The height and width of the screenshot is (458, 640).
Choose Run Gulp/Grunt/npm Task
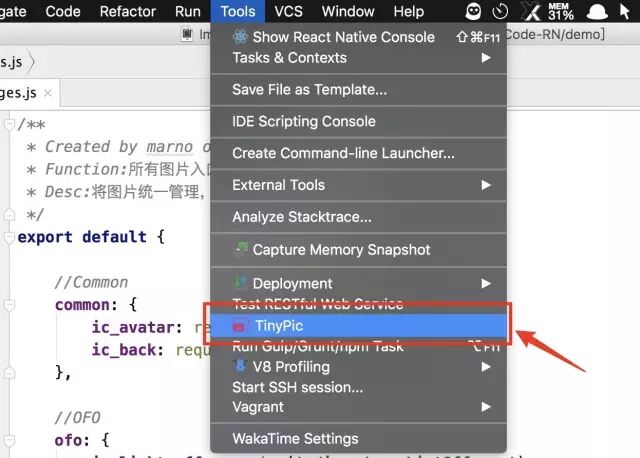(x=358, y=347)
